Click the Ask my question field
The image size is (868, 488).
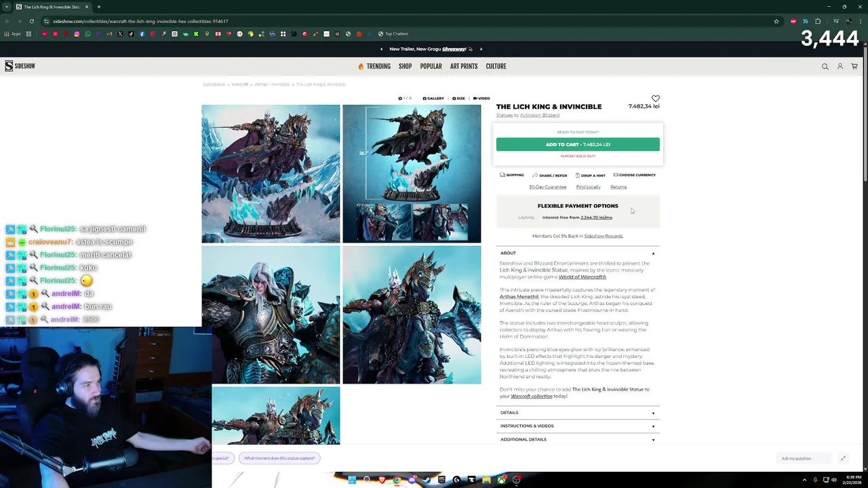[805, 459]
